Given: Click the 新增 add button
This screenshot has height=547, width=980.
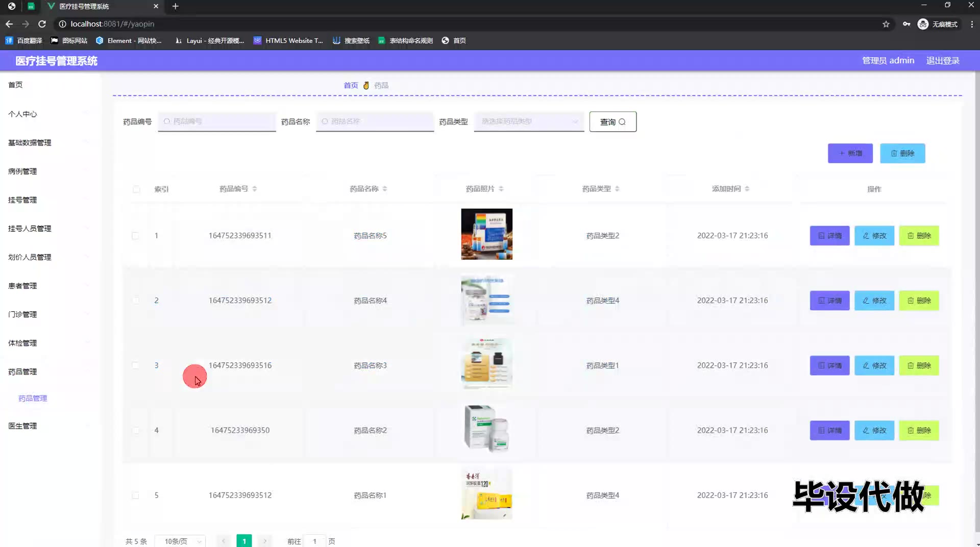Looking at the screenshot, I should (850, 154).
